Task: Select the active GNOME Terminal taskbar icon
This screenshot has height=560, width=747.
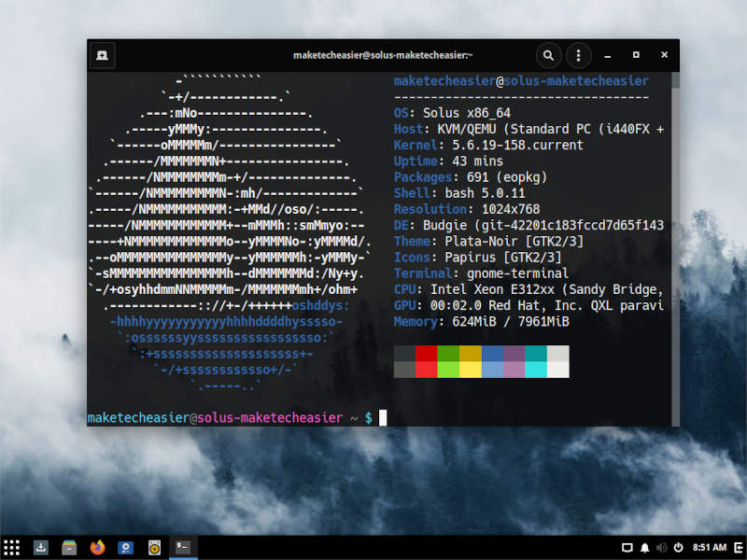Action: tap(183, 548)
